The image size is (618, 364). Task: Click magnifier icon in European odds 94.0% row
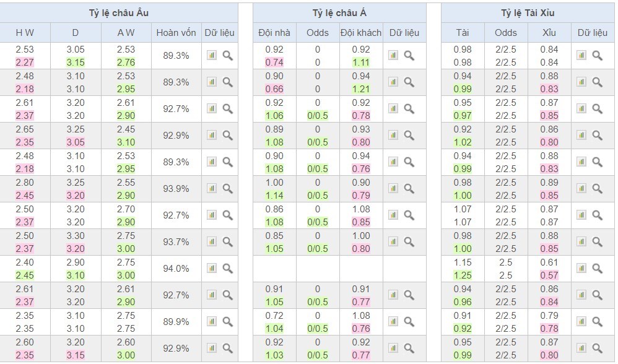click(227, 268)
